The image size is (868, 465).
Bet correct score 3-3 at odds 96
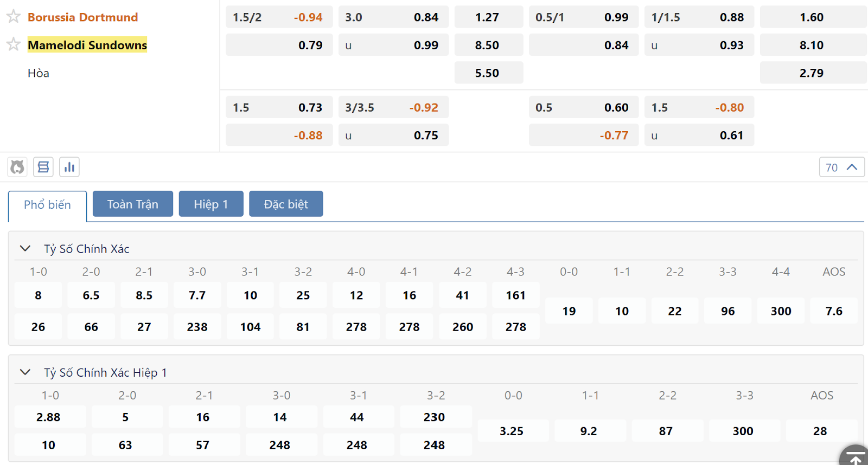(728, 311)
